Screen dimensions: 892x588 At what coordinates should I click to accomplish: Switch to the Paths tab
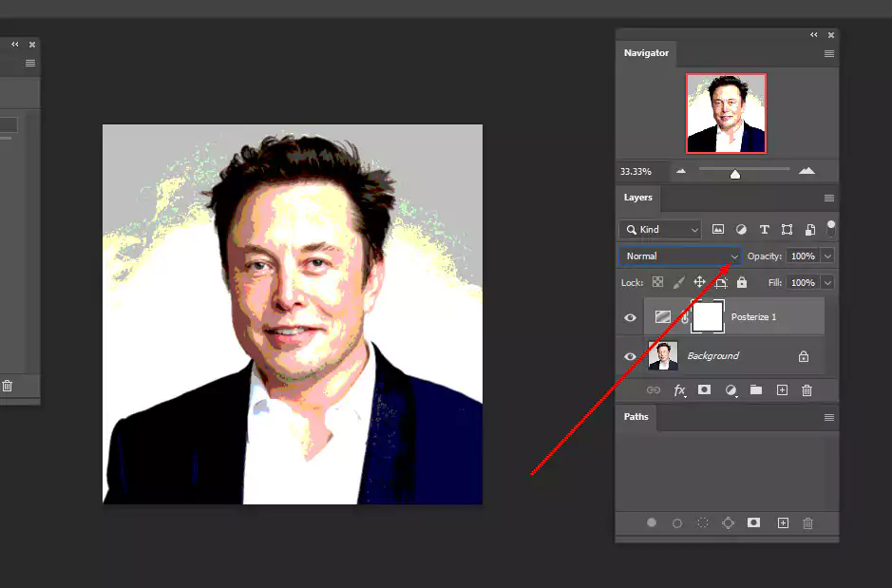pos(636,417)
